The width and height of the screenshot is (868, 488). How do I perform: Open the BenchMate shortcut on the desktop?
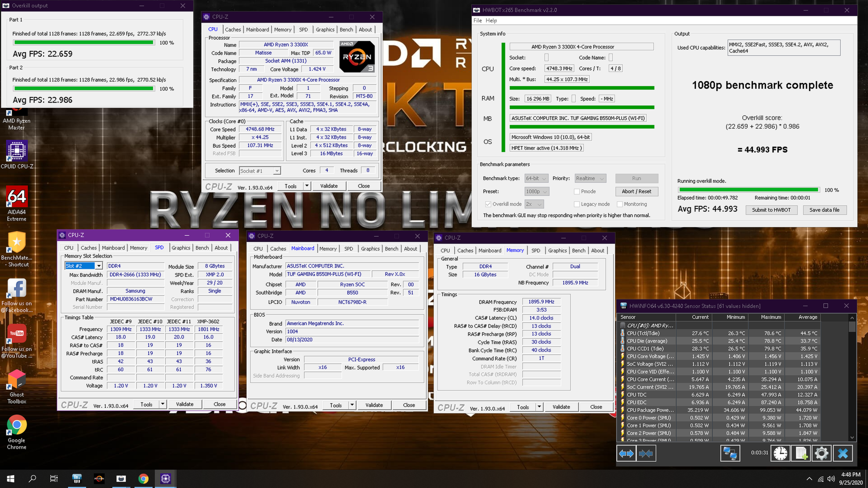point(17,249)
